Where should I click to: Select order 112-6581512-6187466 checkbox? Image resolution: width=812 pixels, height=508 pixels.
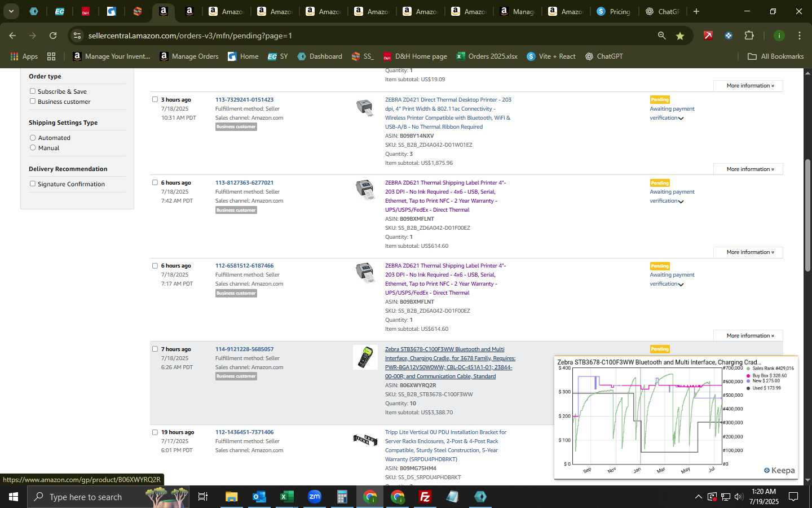pos(155,265)
